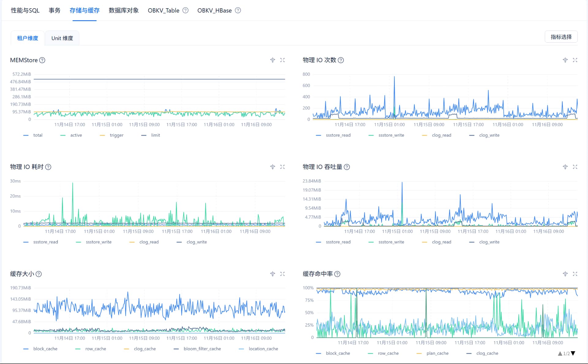Toggle the limit series in MEMStore legend
This screenshot has width=588, height=364.
(x=155, y=135)
